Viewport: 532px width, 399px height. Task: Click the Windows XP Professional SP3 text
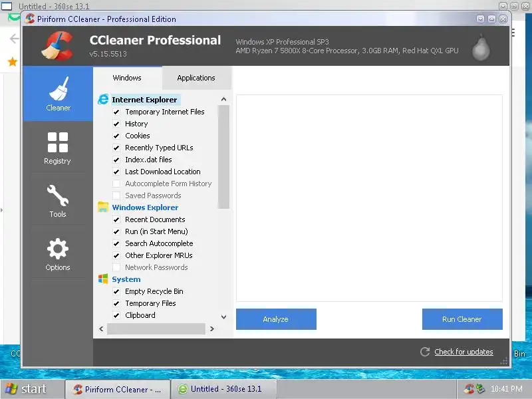coord(282,42)
